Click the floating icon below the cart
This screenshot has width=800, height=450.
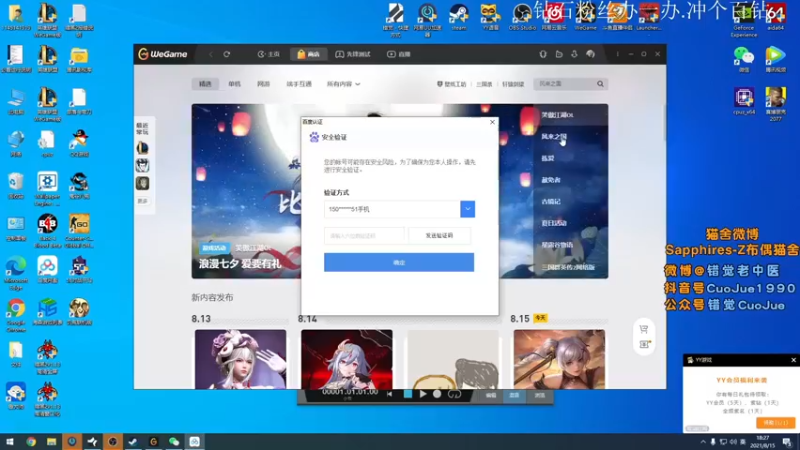tap(644, 345)
